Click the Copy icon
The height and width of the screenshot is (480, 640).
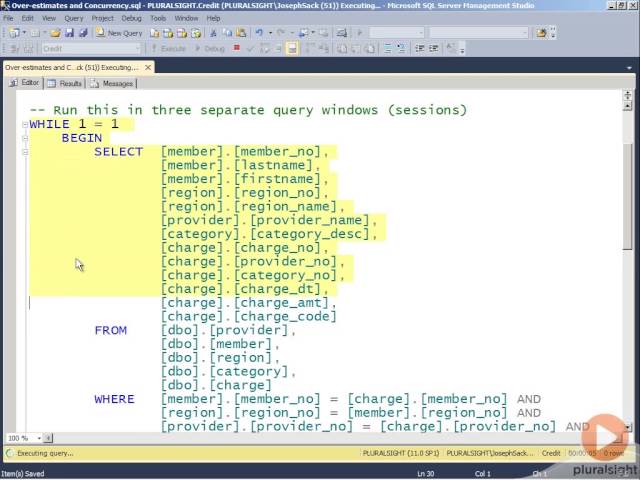pyautogui.click(x=227, y=33)
